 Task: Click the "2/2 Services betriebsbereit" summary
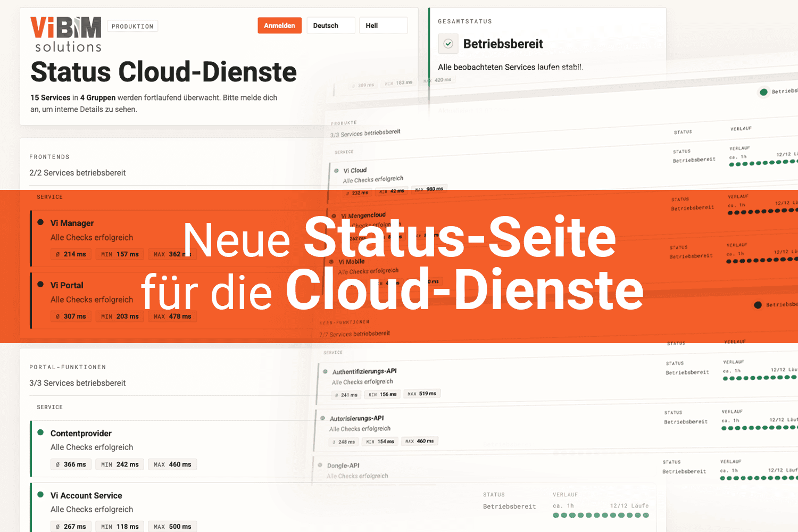[78, 173]
